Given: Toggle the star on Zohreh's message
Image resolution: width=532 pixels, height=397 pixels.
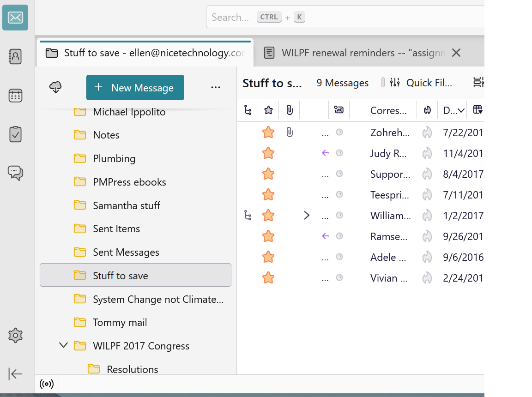Looking at the screenshot, I should click(268, 132).
